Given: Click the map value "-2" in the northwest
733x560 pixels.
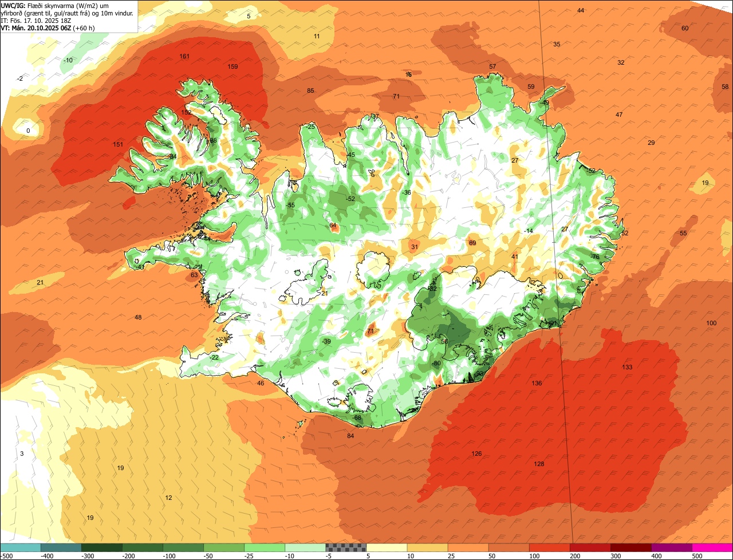Looking at the screenshot, I should coord(20,78).
